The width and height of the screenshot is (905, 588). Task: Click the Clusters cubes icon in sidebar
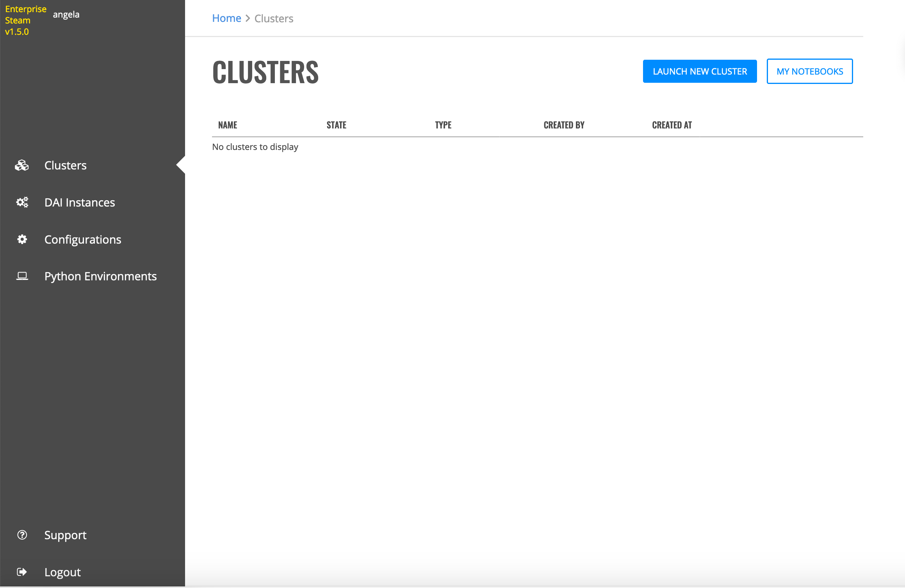[22, 166]
